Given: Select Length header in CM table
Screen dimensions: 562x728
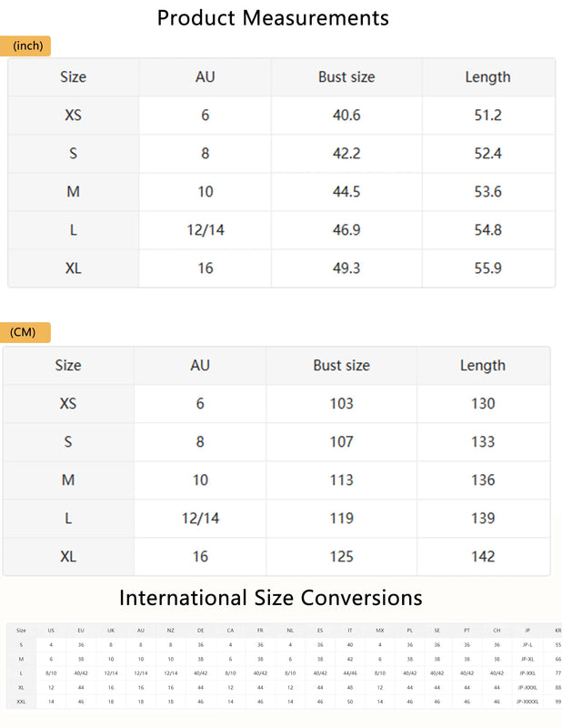Looking at the screenshot, I should tap(483, 366).
